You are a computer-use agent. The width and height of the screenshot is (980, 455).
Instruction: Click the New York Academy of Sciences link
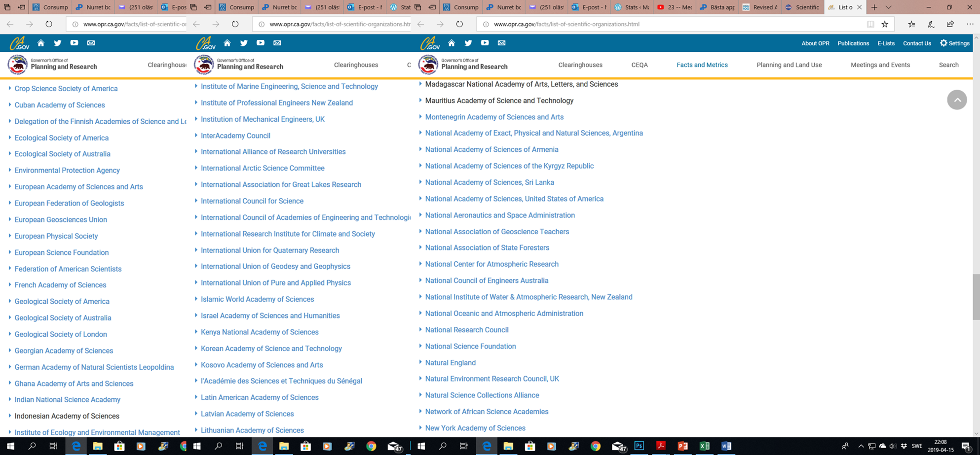pyautogui.click(x=475, y=428)
